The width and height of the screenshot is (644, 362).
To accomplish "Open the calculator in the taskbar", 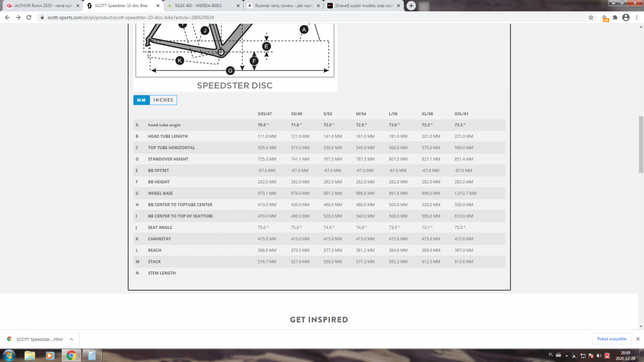I will point(92,355).
